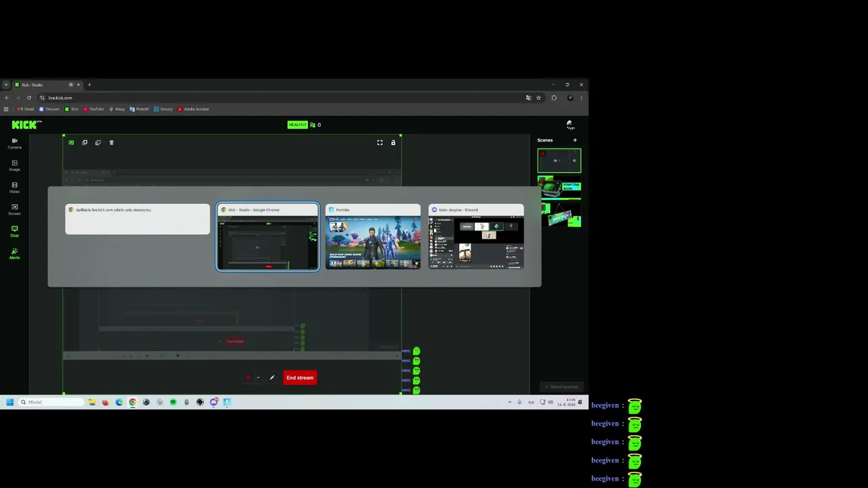
Task: Add a new scene with plus icon
Action: coord(575,140)
